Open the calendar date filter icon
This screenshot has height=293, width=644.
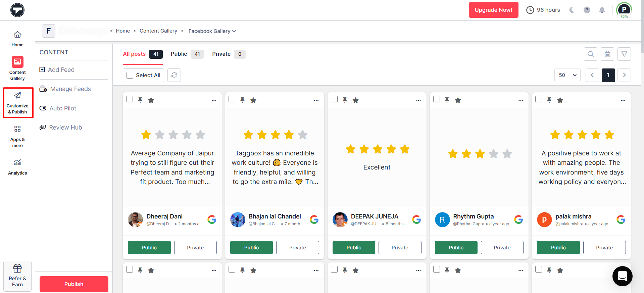[607, 54]
